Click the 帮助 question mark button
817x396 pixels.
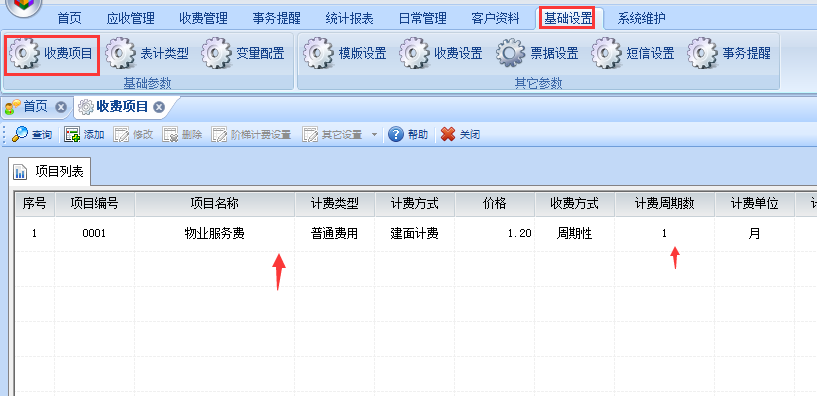(x=408, y=134)
